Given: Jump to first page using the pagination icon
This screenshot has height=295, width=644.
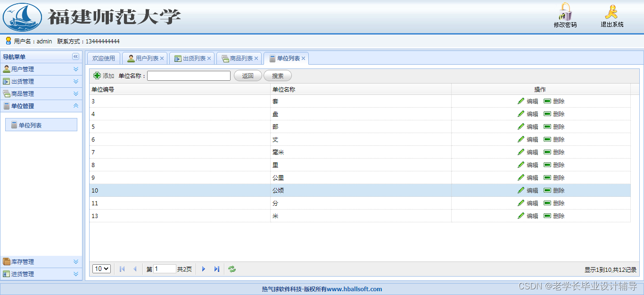Looking at the screenshot, I should click(x=122, y=269).
